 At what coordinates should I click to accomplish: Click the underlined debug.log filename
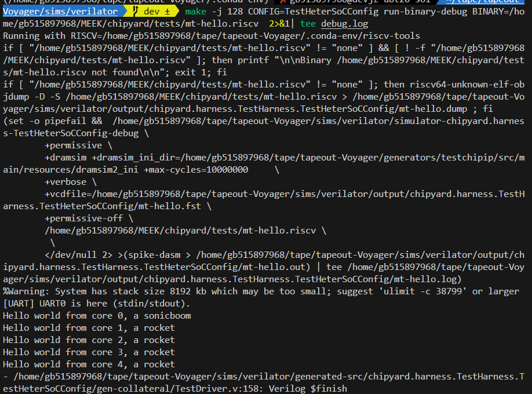(x=344, y=24)
